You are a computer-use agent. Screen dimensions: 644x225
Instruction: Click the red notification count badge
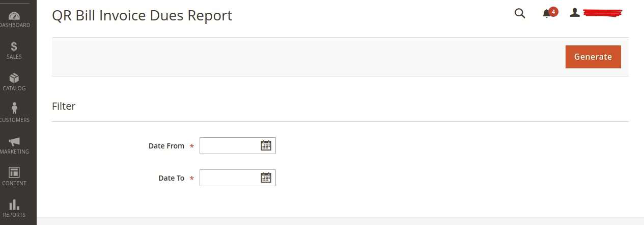coord(553,11)
